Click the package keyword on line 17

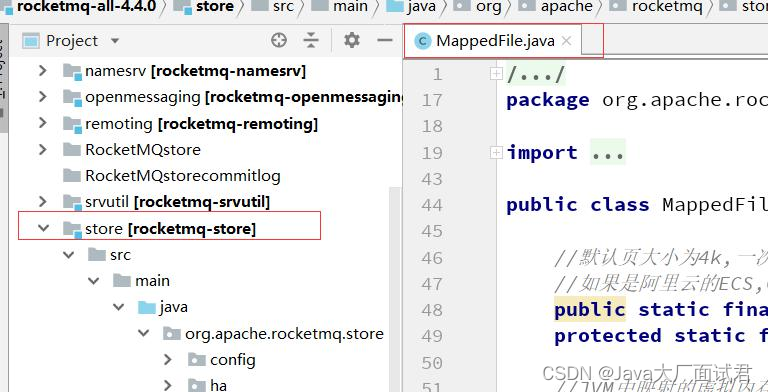tap(548, 100)
